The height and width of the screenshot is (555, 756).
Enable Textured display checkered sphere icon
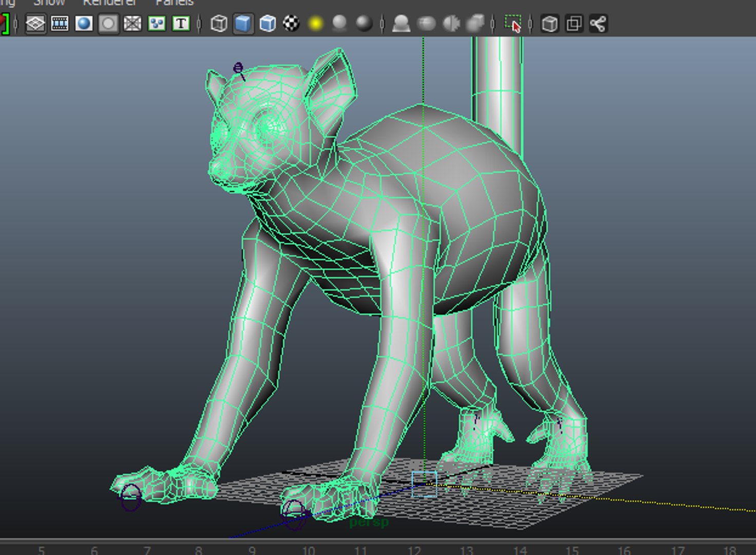tap(292, 24)
